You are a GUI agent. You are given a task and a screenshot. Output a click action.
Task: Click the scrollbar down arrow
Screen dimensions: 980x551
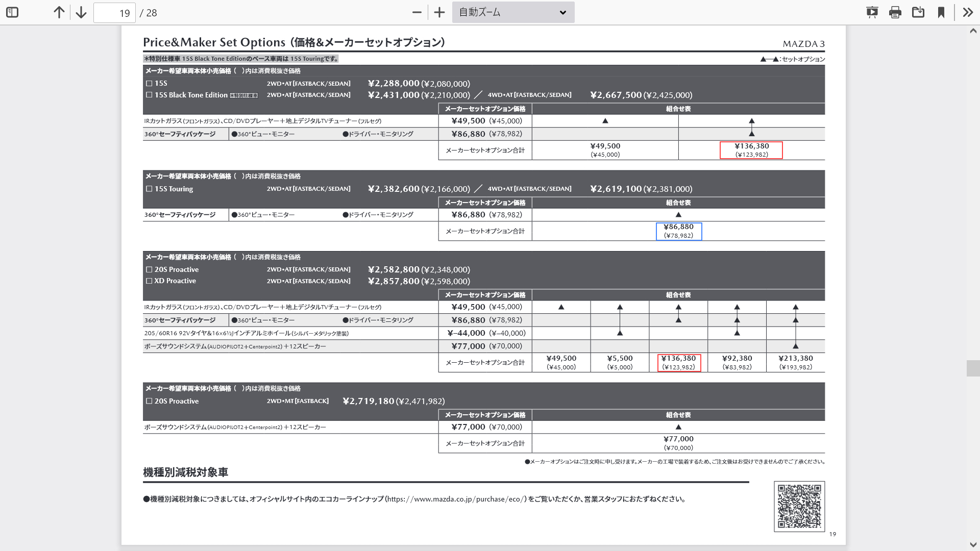[x=973, y=544]
